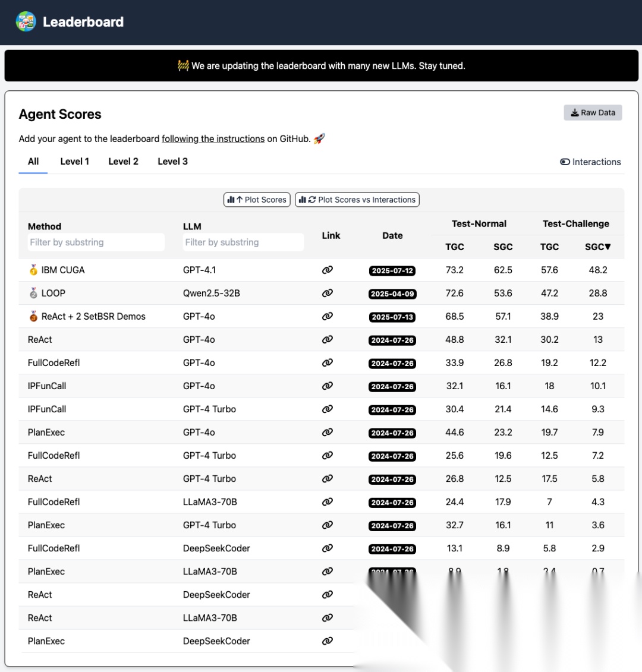Focus the LLM filter input field
642x672 pixels.
point(243,242)
